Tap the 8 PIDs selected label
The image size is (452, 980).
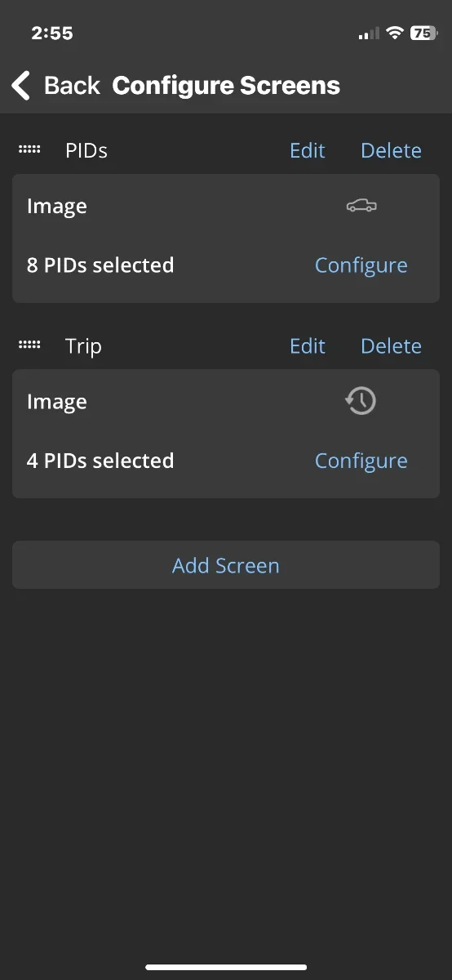click(x=100, y=265)
